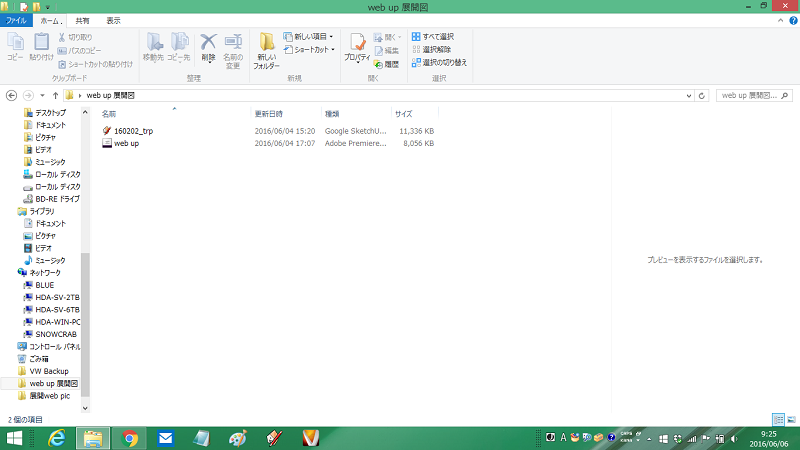Open Google Chrome from the taskbar
The image size is (800, 450).
click(x=129, y=438)
